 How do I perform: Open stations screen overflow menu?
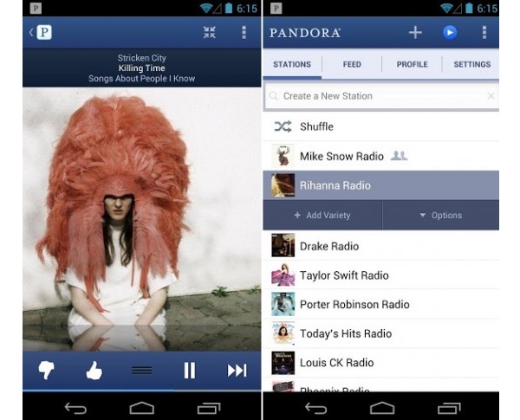[484, 33]
